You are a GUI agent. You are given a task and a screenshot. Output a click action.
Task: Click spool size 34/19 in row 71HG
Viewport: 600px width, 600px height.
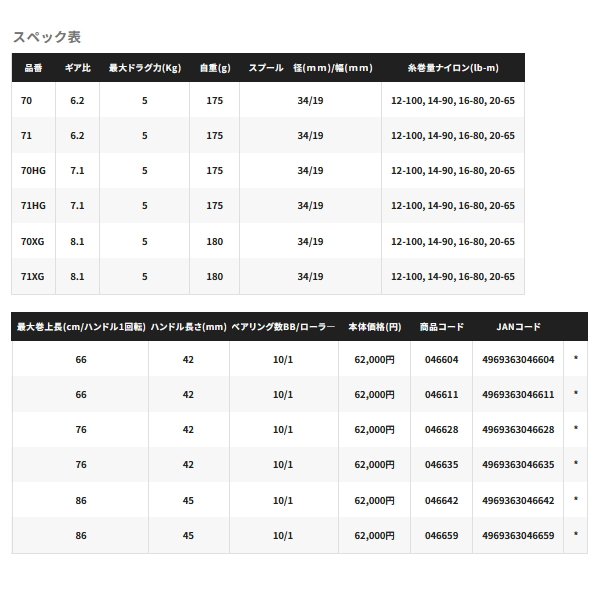point(310,205)
